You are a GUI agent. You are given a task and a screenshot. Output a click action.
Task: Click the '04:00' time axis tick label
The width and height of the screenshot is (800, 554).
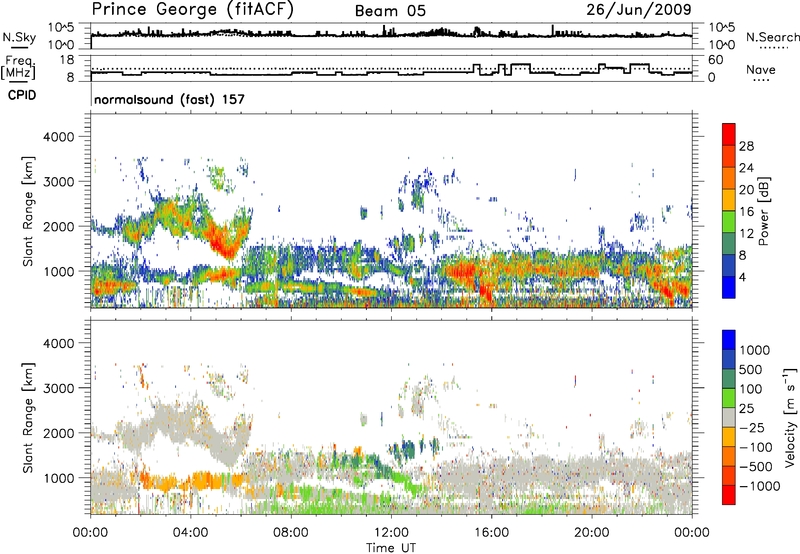tap(190, 533)
